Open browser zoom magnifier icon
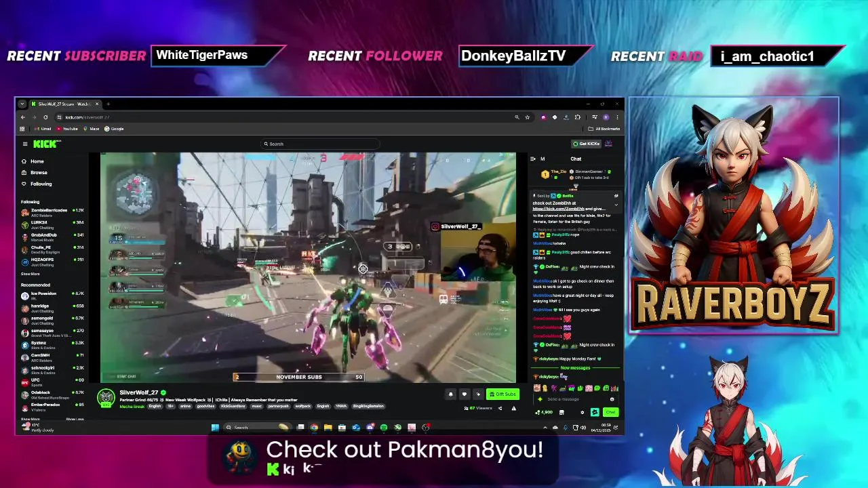The height and width of the screenshot is (488, 868). pyautogui.click(x=517, y=117)
